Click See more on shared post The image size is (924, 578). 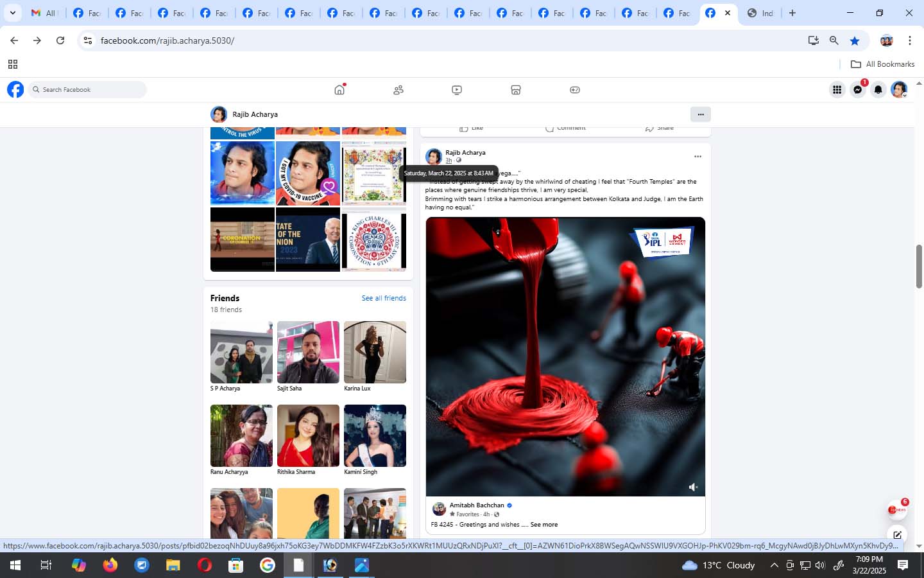pos(544,525)
